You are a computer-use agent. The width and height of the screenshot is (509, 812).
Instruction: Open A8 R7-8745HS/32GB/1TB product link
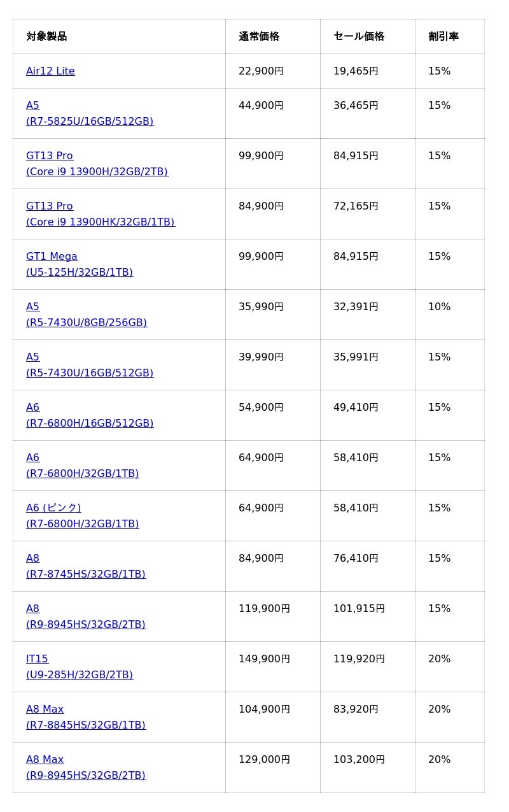(x=85, y=574)
